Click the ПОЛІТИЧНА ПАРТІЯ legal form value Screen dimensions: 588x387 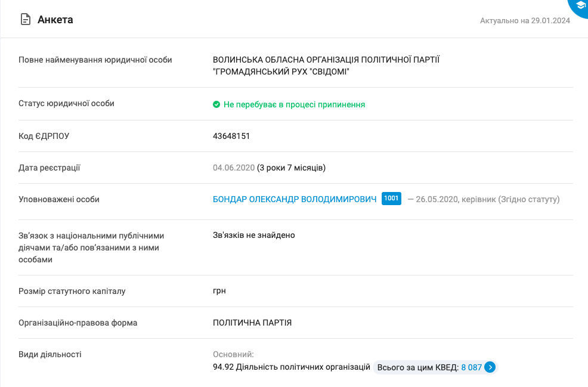(x=252, y=323)
